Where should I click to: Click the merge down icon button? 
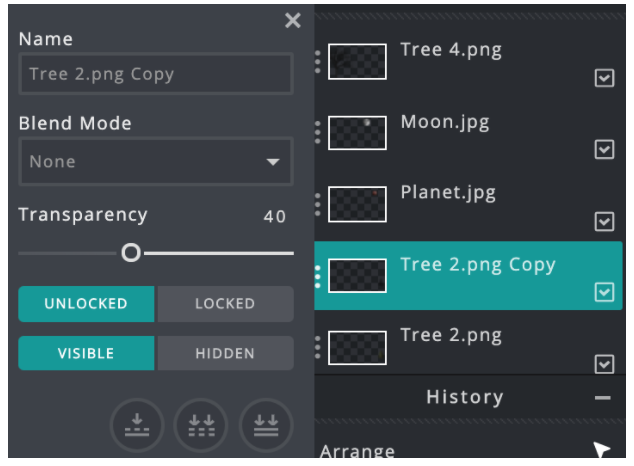[x=137, y=425]
